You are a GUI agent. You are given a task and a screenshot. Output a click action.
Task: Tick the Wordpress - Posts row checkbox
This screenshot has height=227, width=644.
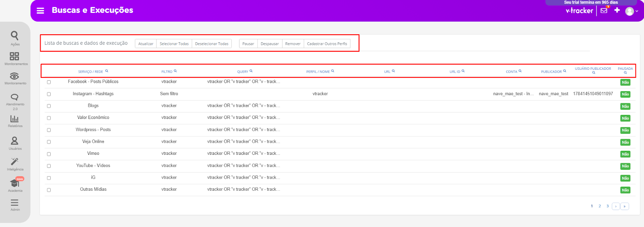(49, 130)
